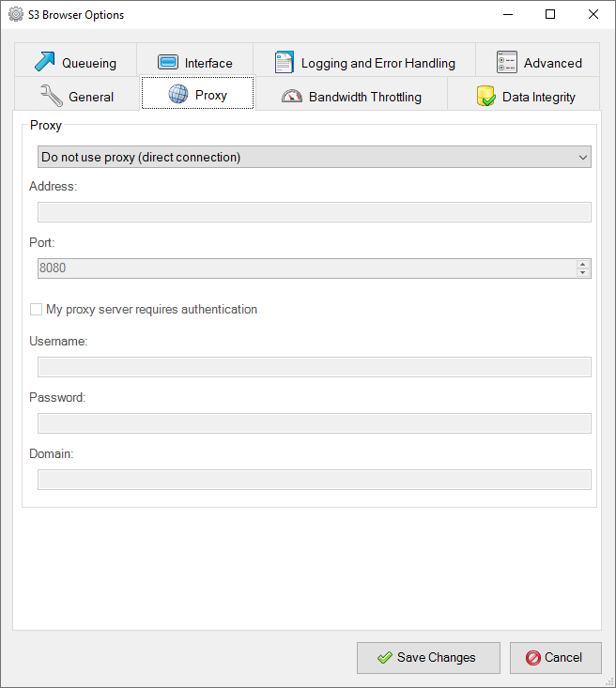Close the S3 Browser Options dialog
This screenshot has height=688, width=616.
coord(593,14)
